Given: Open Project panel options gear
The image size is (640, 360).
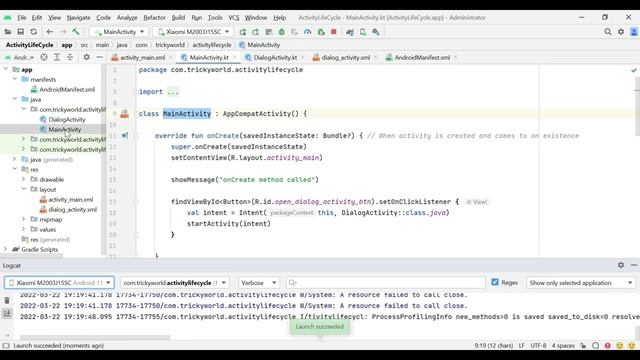Looking at the screenshot, I should (x=87, y=58).
